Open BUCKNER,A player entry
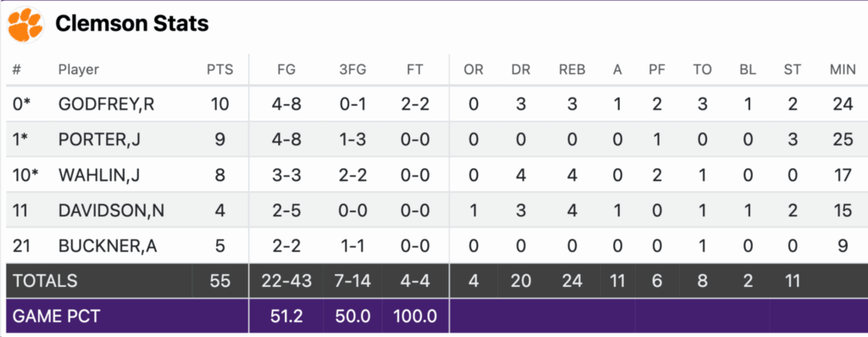 108,245
